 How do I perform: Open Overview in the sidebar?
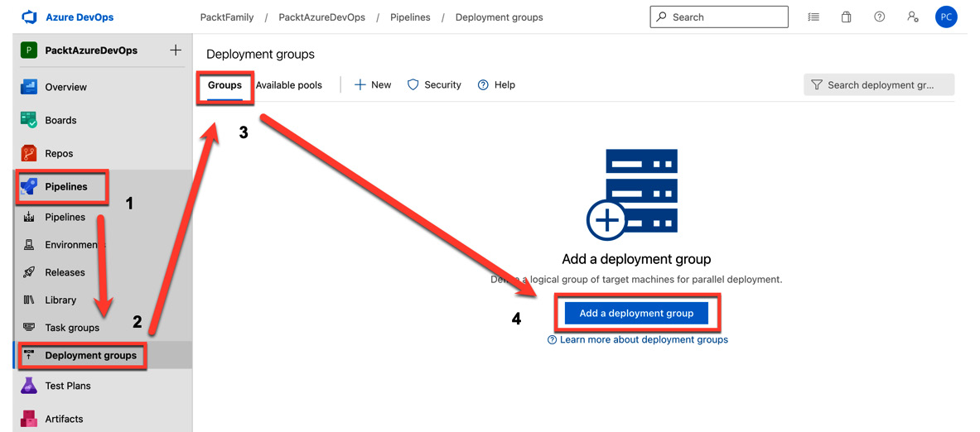65,87
